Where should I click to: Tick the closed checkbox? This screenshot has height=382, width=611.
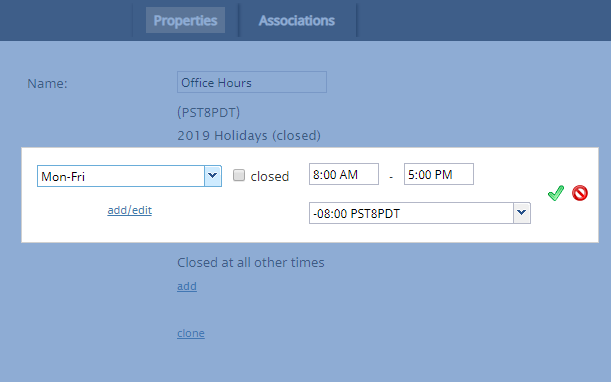tap(239, 175)
